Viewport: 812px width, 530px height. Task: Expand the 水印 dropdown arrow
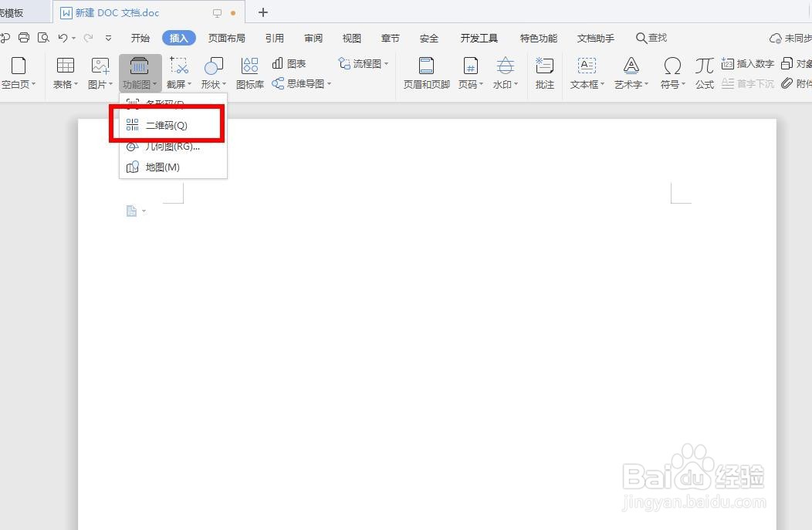[516, 84]
